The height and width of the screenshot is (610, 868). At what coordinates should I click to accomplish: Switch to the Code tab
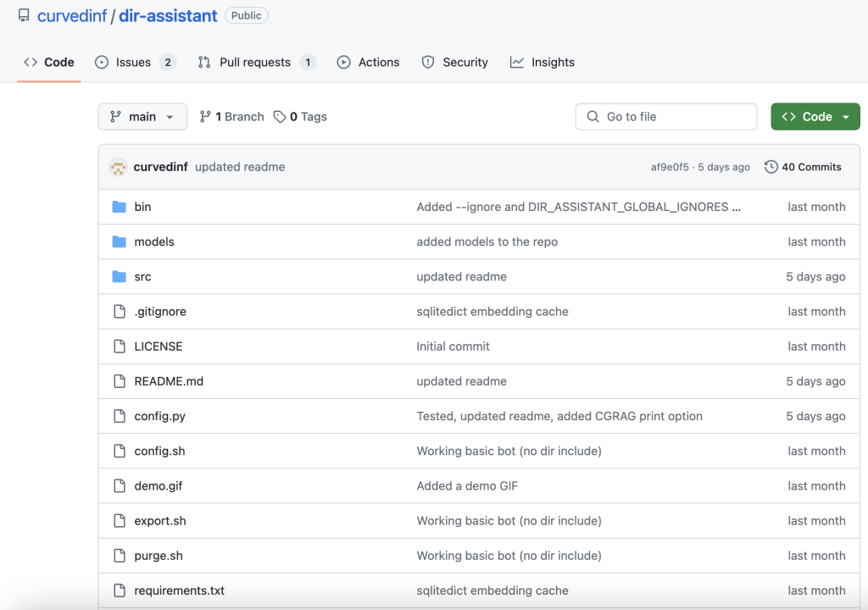pyautogui.click(x=48, y=62)
